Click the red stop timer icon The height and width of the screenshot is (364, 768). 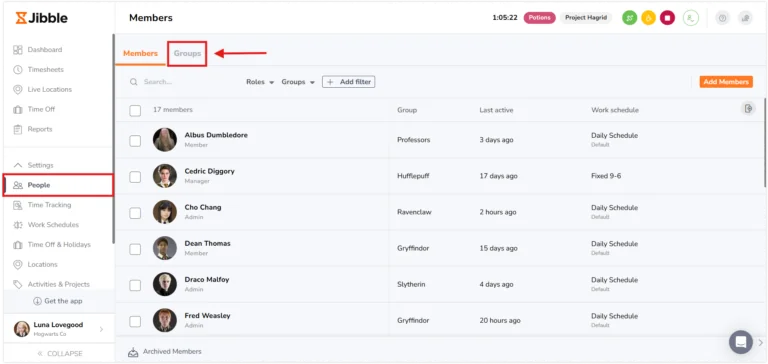point(667,18)
